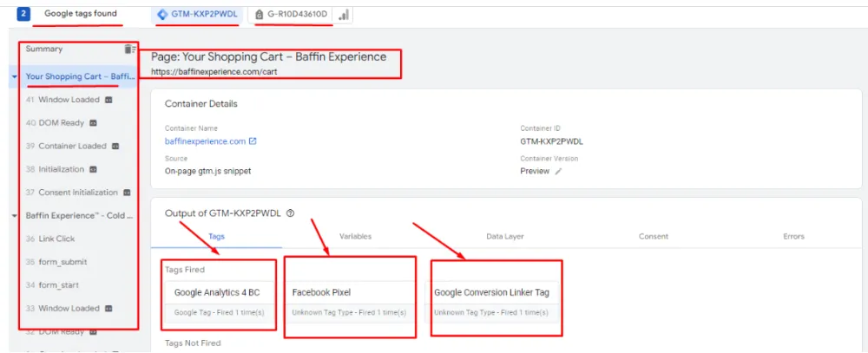The width and height of the screenshot is (868, 353).
Task: Clear the event list with the Summary delete icon
Action: (x=129, y=49)
